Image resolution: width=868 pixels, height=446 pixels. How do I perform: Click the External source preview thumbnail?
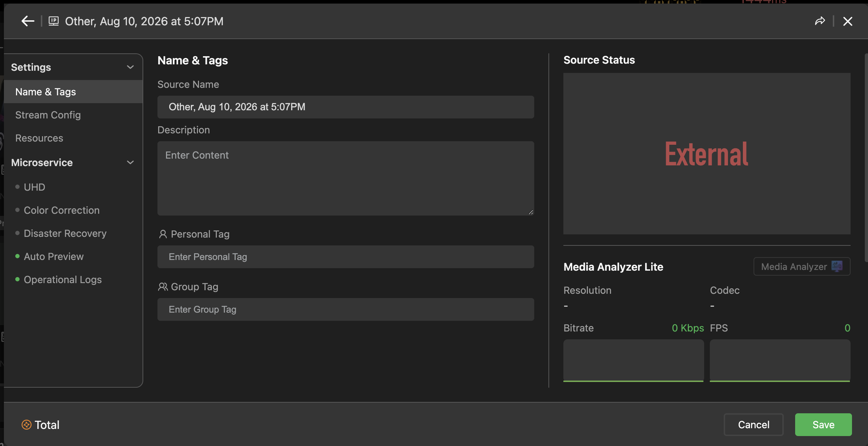click(707, 154)
